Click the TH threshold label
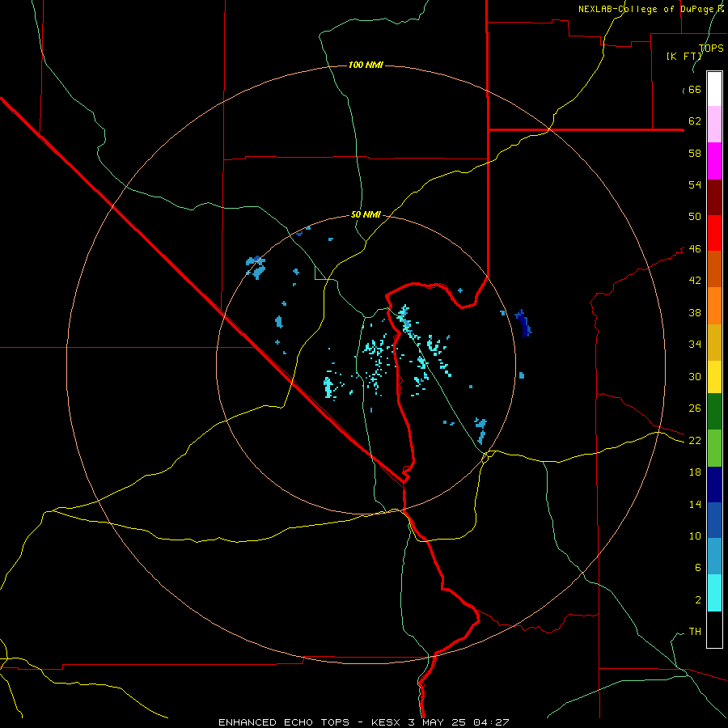 [695, 631]
